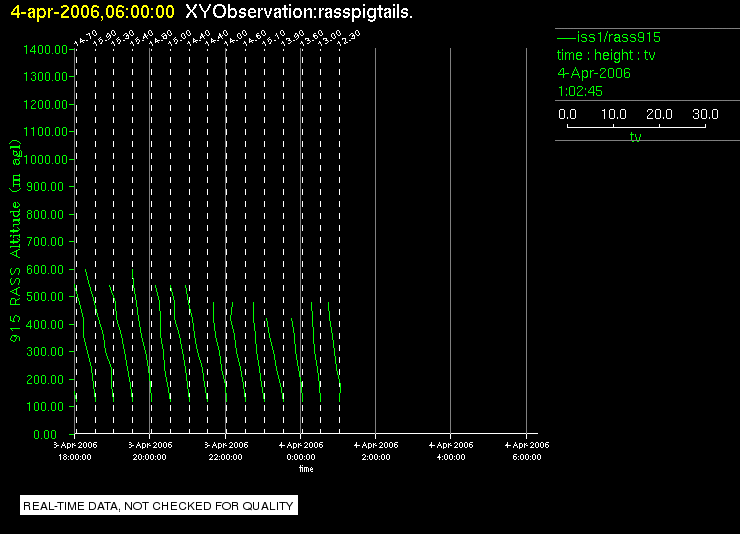Click the 30.0 tick on the tv scale
Viewport: 740px width, 534px height.
[705, 114]
